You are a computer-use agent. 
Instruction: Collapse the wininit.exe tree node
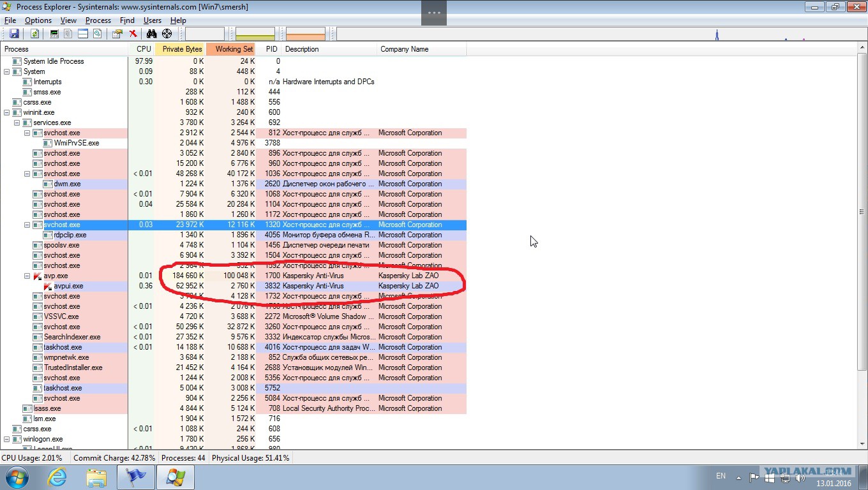pyautogui.click(x=6, y=112)
